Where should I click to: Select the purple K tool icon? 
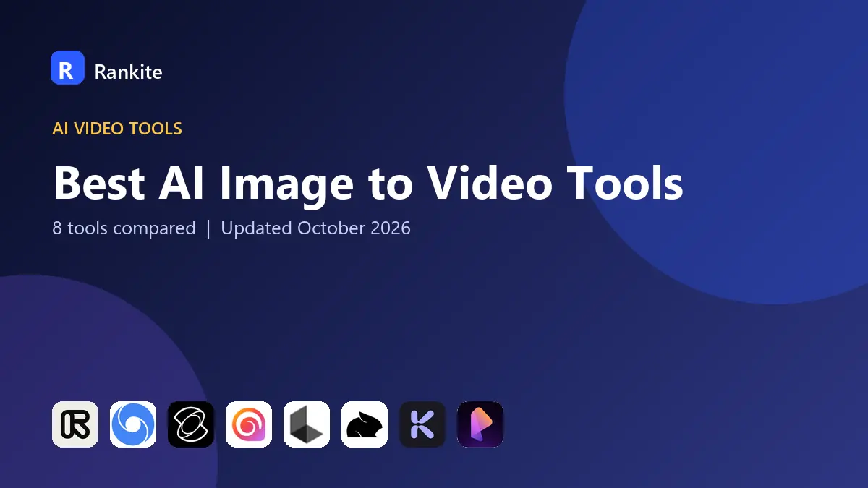click(x=422, y=424)
